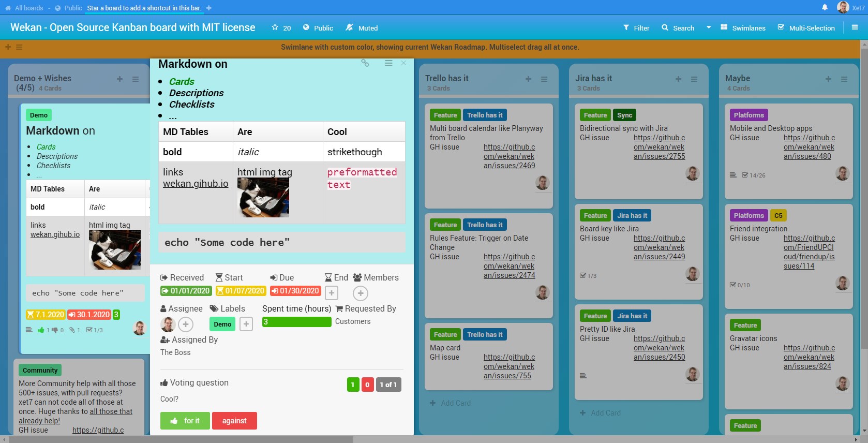Edit the Received date 01/01/2020
This screenshot has height=443, width=868.
coord(186,291)
